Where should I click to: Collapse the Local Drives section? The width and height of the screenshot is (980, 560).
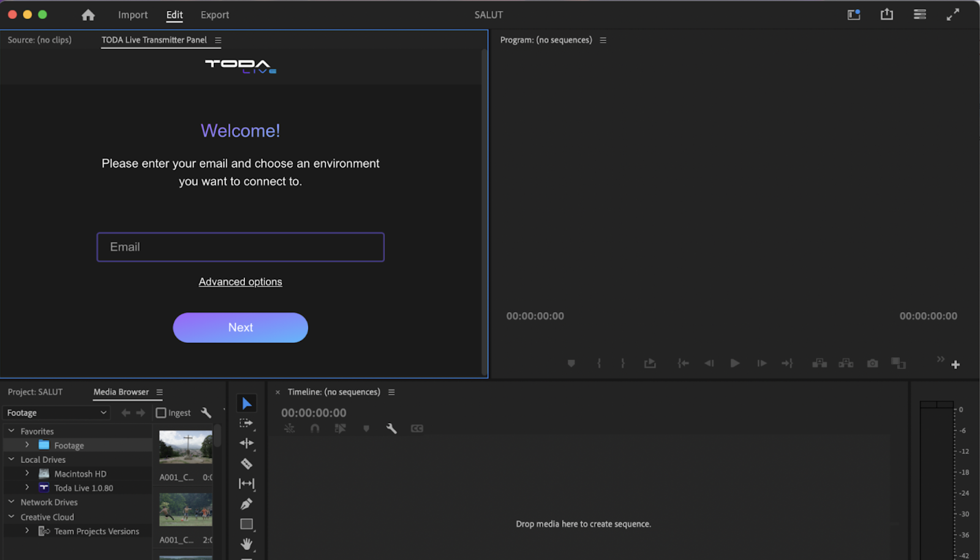coord(11,459)
